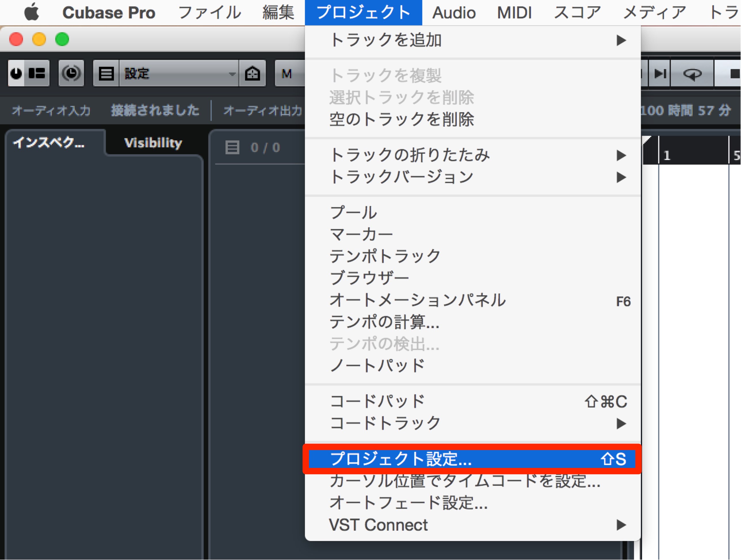Click 接続されました status text

click(155, 110)
